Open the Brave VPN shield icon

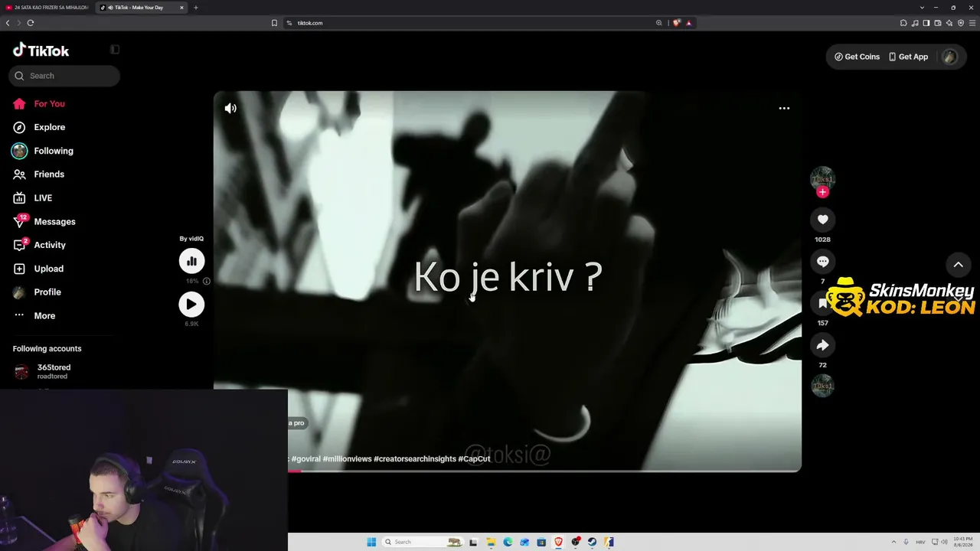[x=961, y=23]
